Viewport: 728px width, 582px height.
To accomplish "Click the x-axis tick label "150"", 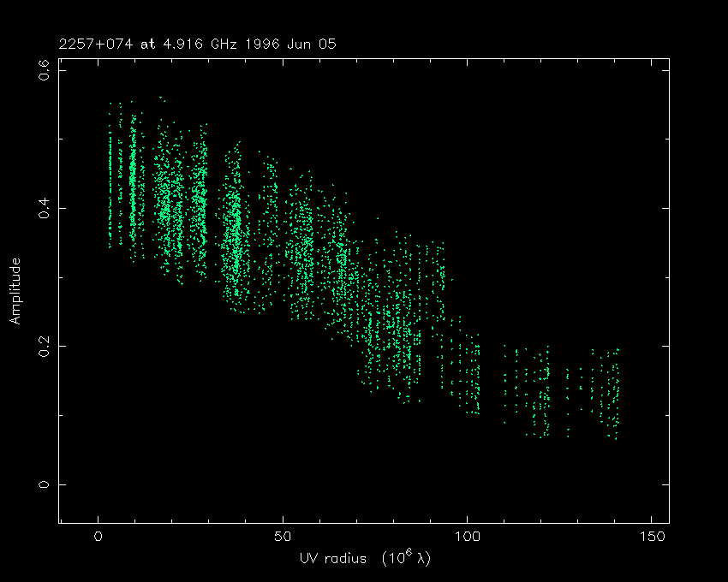I will pyautogui.click(x=651, y=538).
